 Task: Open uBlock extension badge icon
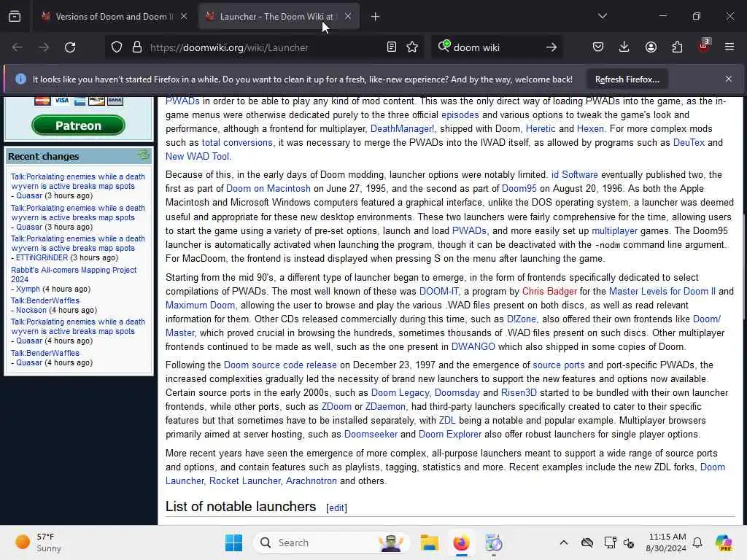704,46
